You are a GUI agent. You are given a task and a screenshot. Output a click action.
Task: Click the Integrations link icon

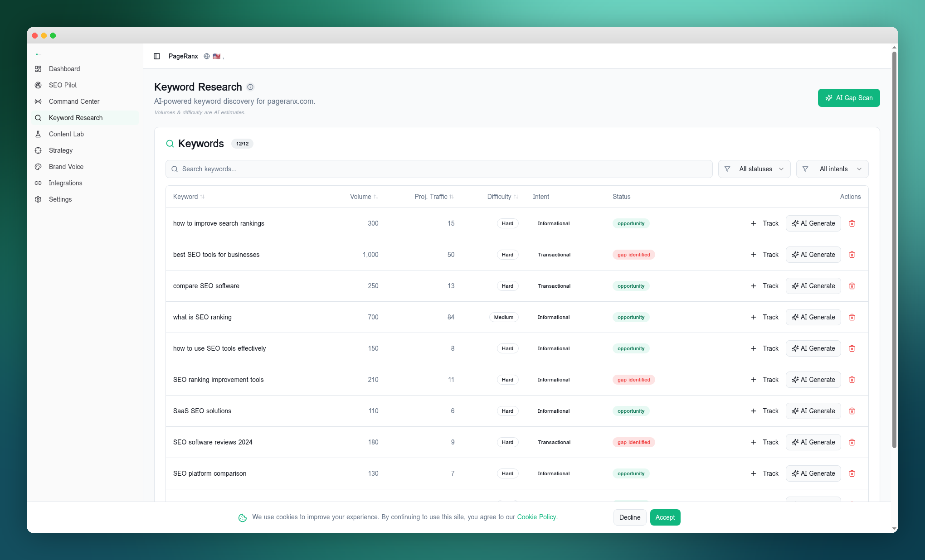click(x=38, y=183)
